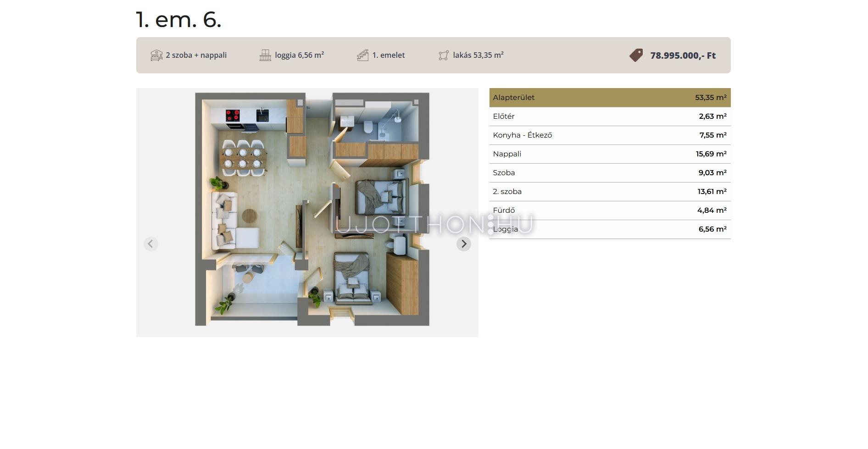Click the bed icon beside room count
868x449 pixels.
coord(156,55)
